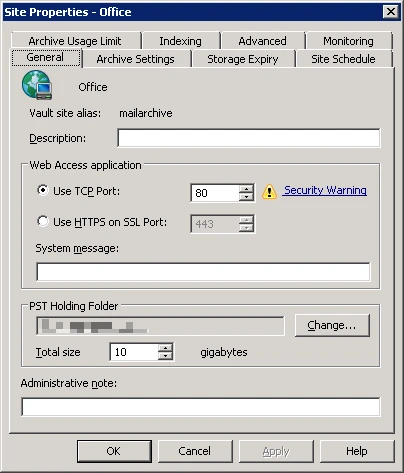Select the Use TCP Port radio button
404x473 pixels.
pyautogui.click(x=43, y=190)
